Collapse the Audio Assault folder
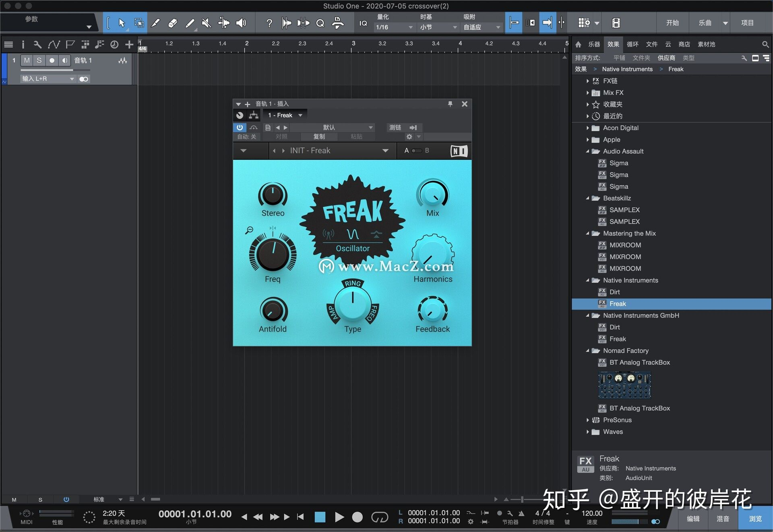The height and width of the screenshot is (532, 773). [x=587, y=151]
